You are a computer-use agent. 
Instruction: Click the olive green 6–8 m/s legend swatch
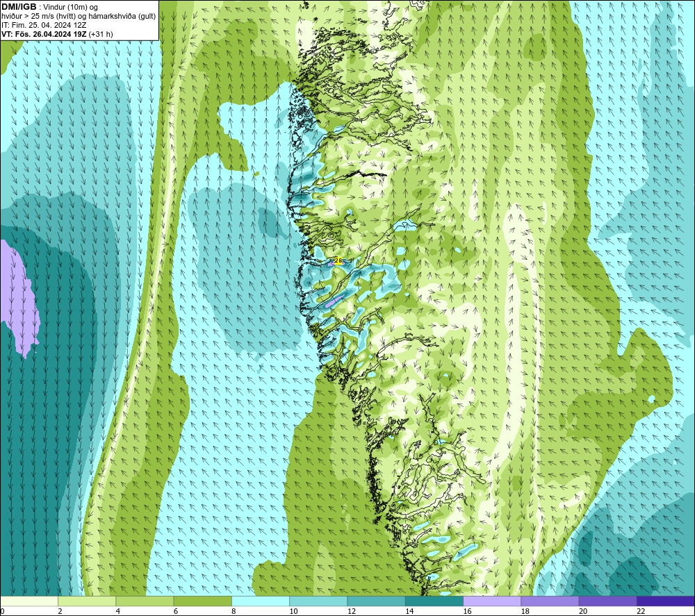pos(202,601)
